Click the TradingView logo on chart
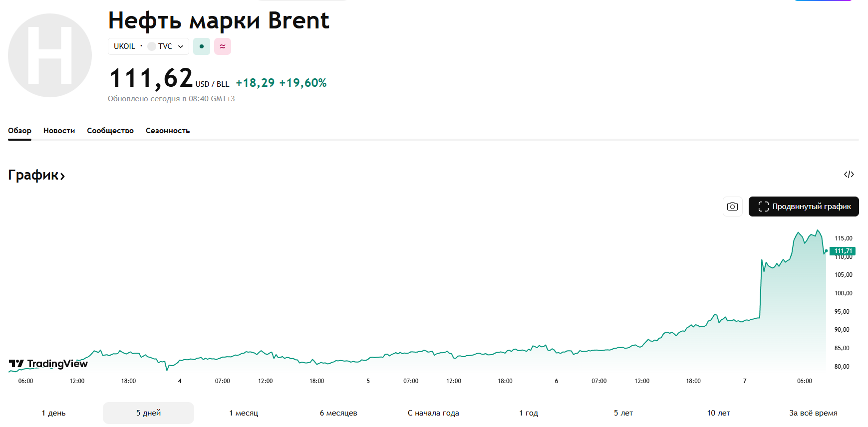Image resolution: width=868 pixels, height=427 pixels. [x=48, y=364]
